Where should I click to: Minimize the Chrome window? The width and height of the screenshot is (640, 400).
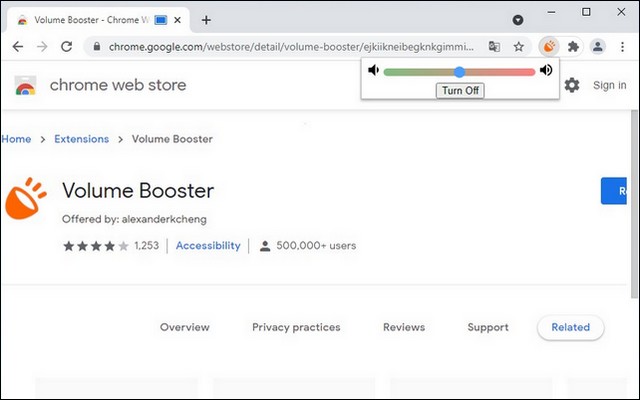click(551, 12)
